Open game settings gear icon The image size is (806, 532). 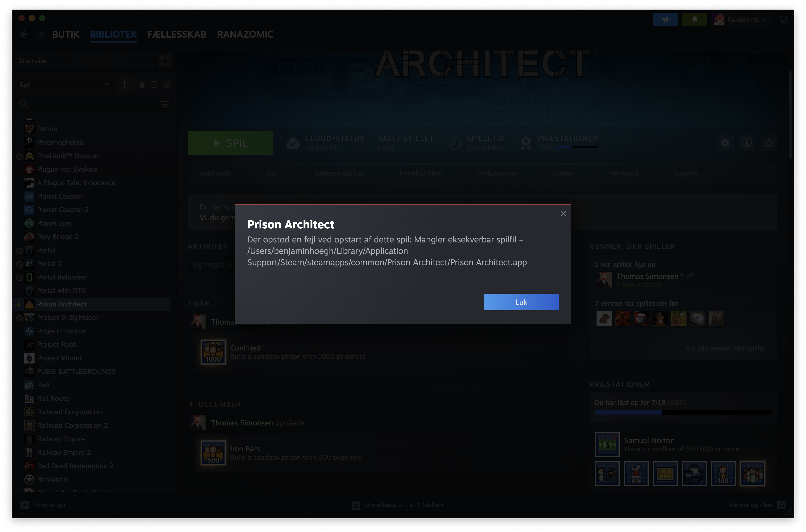point(725,143)
